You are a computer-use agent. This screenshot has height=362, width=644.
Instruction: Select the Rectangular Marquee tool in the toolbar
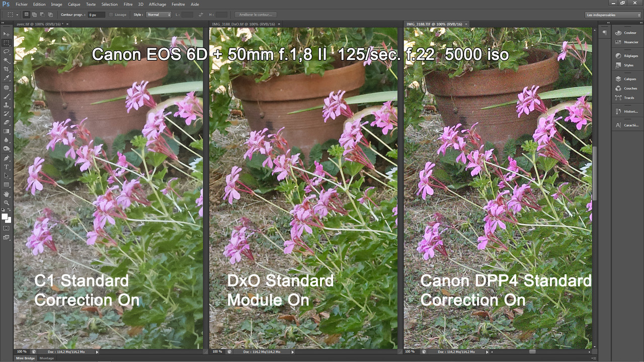coord(7,43)
